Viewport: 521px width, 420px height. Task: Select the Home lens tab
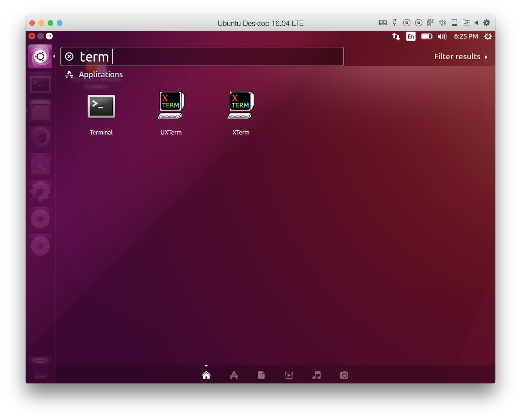pos(206,375)
